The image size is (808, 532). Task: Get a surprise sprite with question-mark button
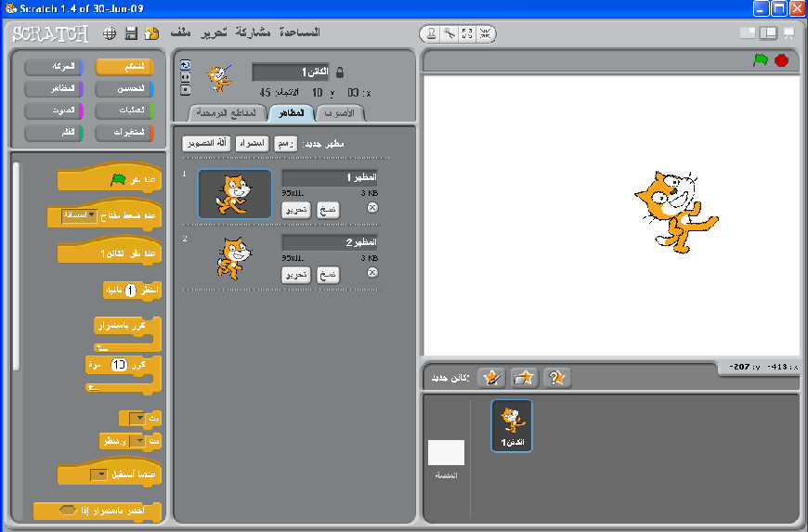click(x=557, y=377)
